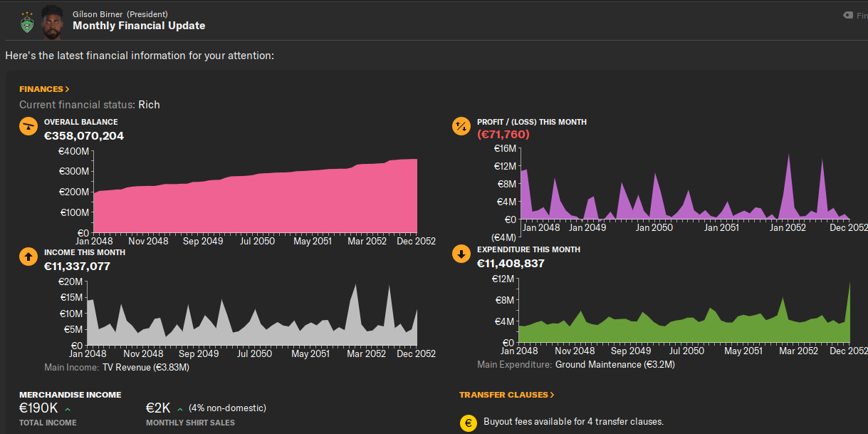Image resolution: width=868 pixels, height=434 pixels.
Task: Click green trend arrow beside €190K
Action: (x=68, y=409)
